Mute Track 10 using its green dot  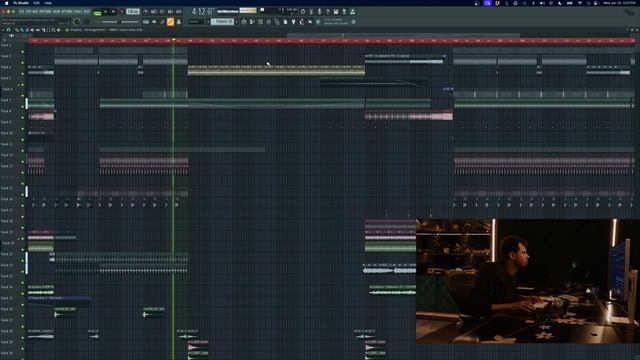22,140
